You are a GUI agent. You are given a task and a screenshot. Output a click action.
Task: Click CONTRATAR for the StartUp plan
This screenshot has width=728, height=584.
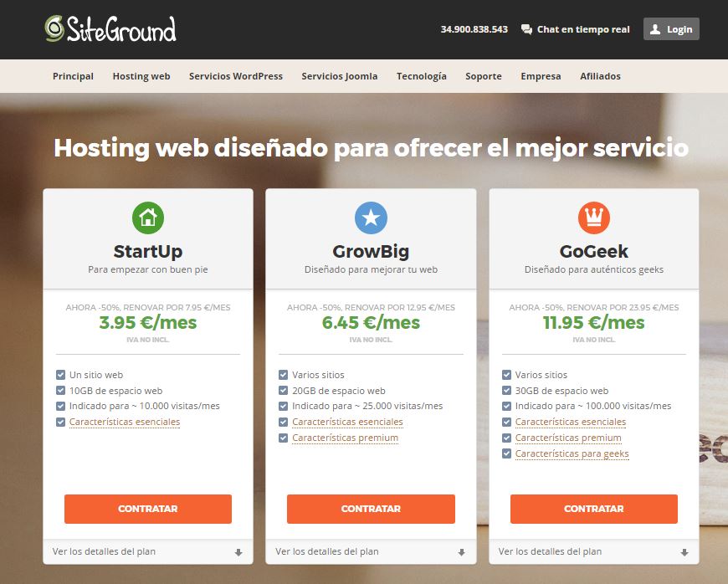[147, 509]
